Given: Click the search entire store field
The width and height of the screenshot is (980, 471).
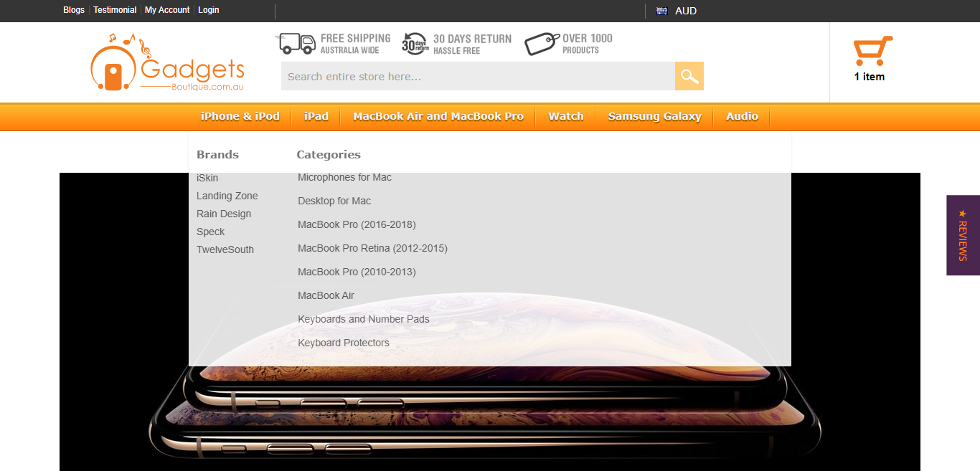Looking at the screenshot, I should pyautogui.click(x=477, y=76).
